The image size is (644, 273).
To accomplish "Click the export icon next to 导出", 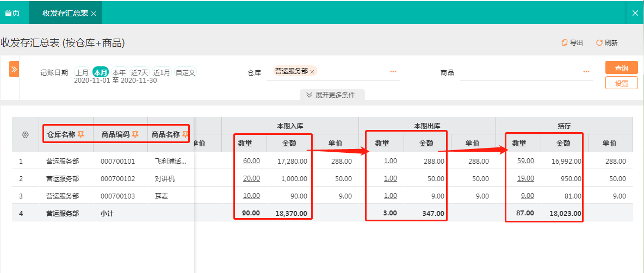I will tap(565, 43).
